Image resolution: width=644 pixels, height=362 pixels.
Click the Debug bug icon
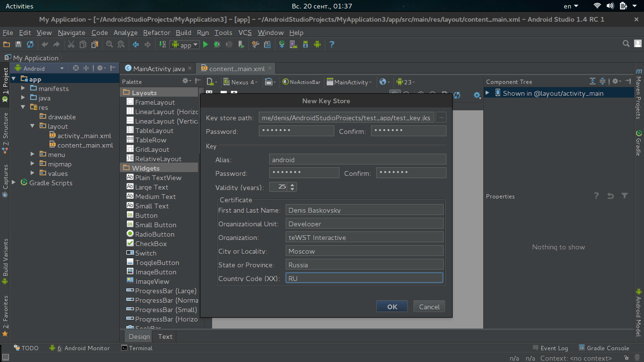tap(217, 44)
